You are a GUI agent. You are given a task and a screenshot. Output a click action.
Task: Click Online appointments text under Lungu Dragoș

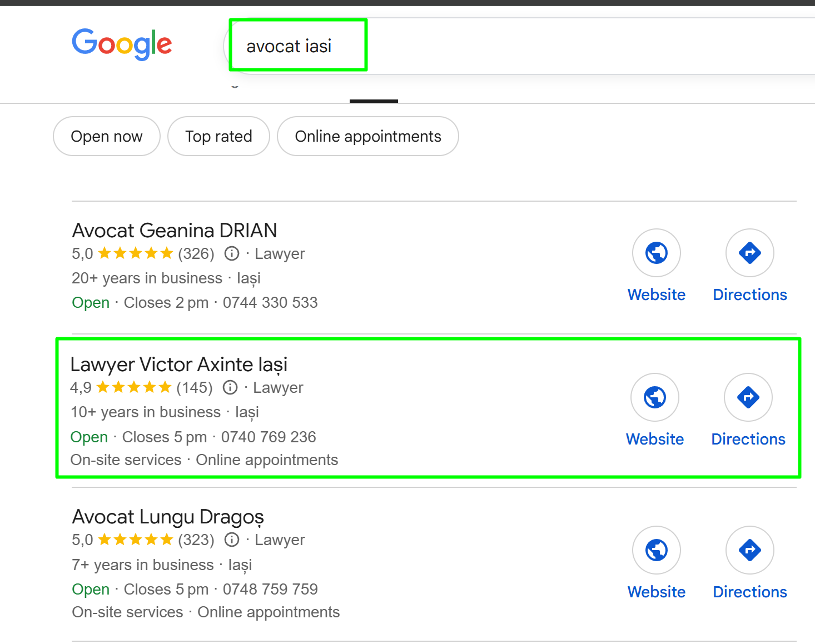click(x=269, y=612)
